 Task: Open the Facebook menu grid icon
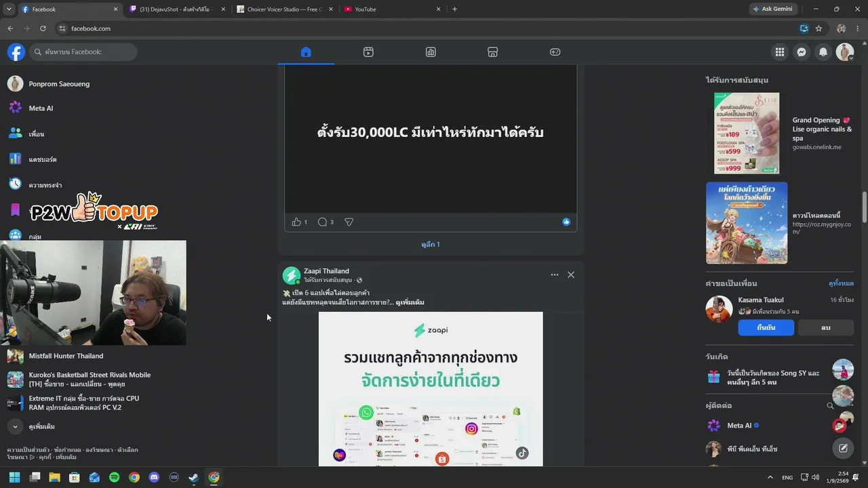[x=780, y=52]
